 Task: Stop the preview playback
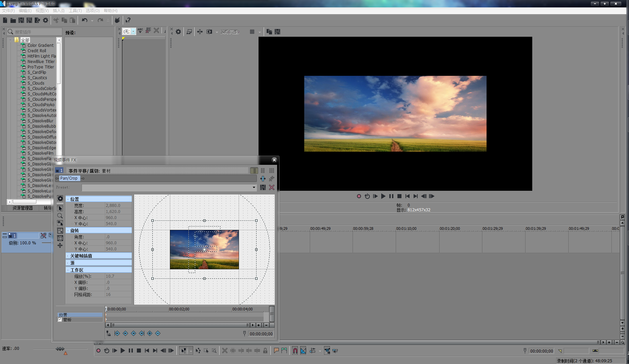(x=399, y=196)
